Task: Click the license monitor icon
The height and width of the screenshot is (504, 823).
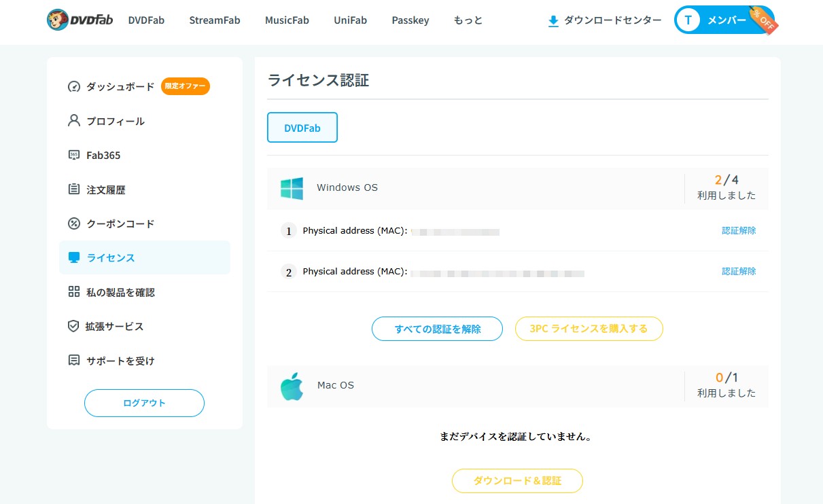Action: [74, 257]
